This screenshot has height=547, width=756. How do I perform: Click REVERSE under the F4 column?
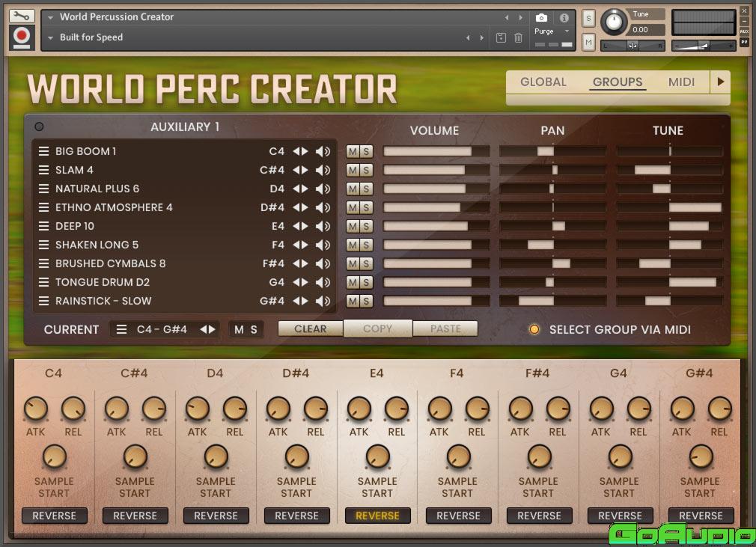[459, 516]
